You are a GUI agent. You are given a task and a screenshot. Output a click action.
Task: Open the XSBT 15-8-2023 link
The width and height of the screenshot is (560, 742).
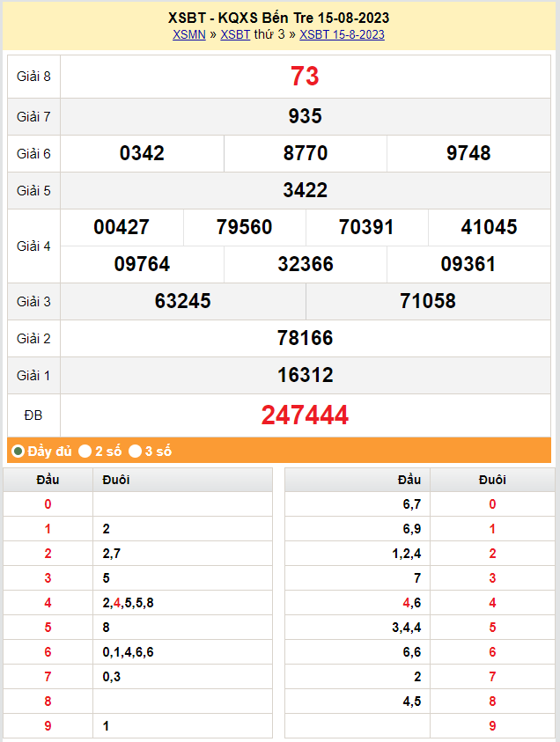pos(342,35)
